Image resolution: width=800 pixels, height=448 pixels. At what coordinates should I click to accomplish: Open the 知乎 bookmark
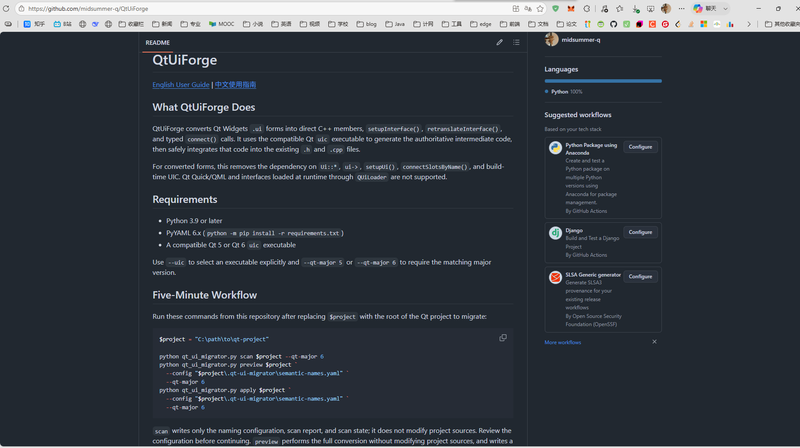tap(34, 24)
